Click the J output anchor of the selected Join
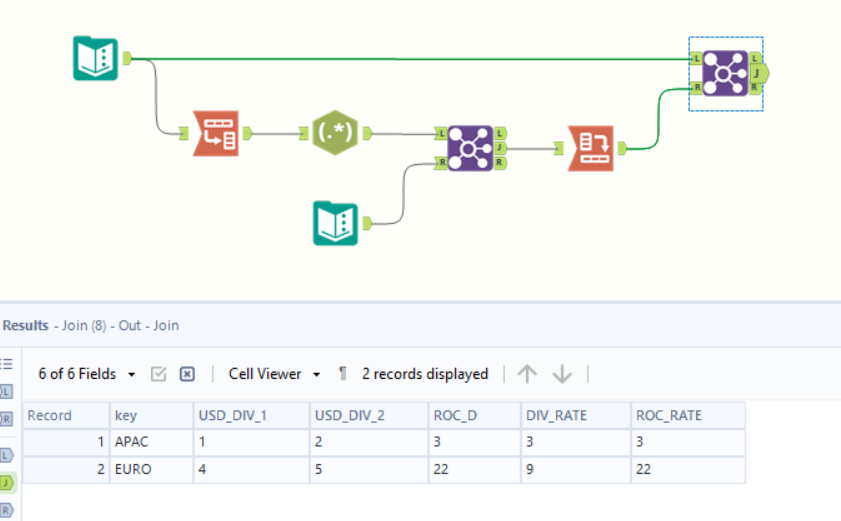This screenshot has width=841, height=521. (760, 73)
